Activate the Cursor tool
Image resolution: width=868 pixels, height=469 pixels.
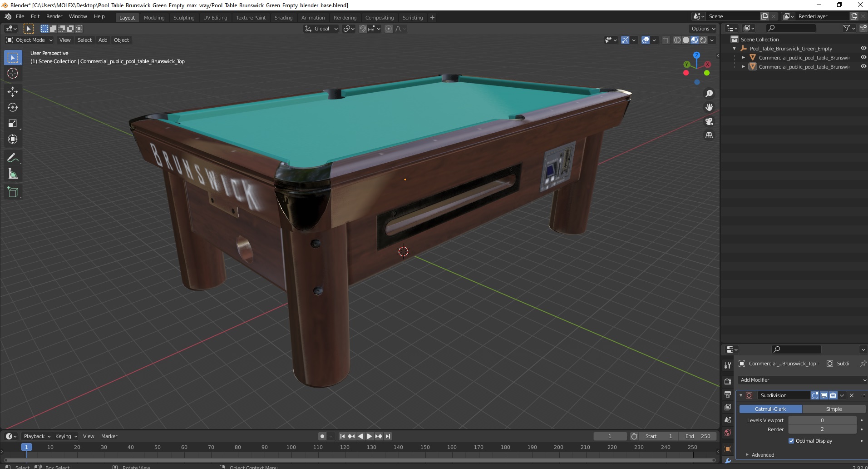pos(13,73)
